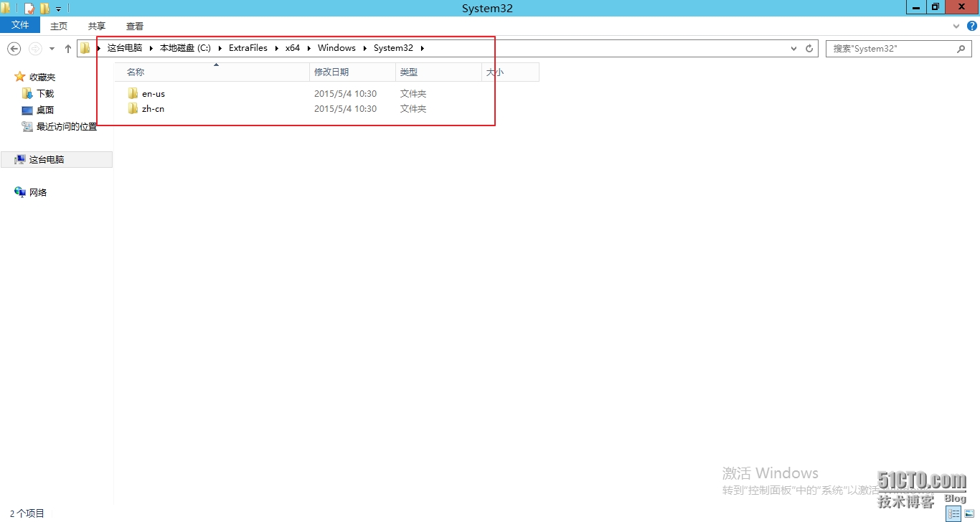The height and width of the screenshot is (522, 980).
Task: Sort by the 类型 column header
Action: (x=438, y=72)
